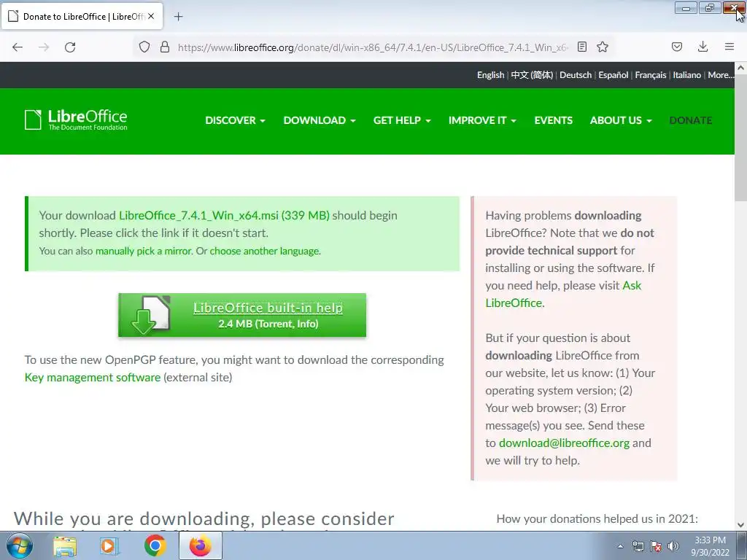Switch language to Español

click(x=613, y=75)
